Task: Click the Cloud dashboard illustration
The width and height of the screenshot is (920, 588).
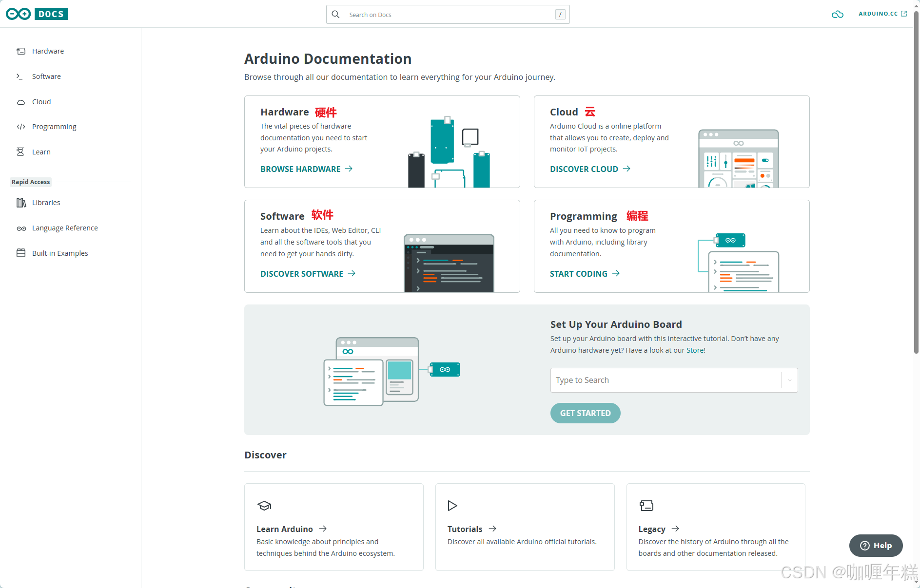Action: coord(739,159)
